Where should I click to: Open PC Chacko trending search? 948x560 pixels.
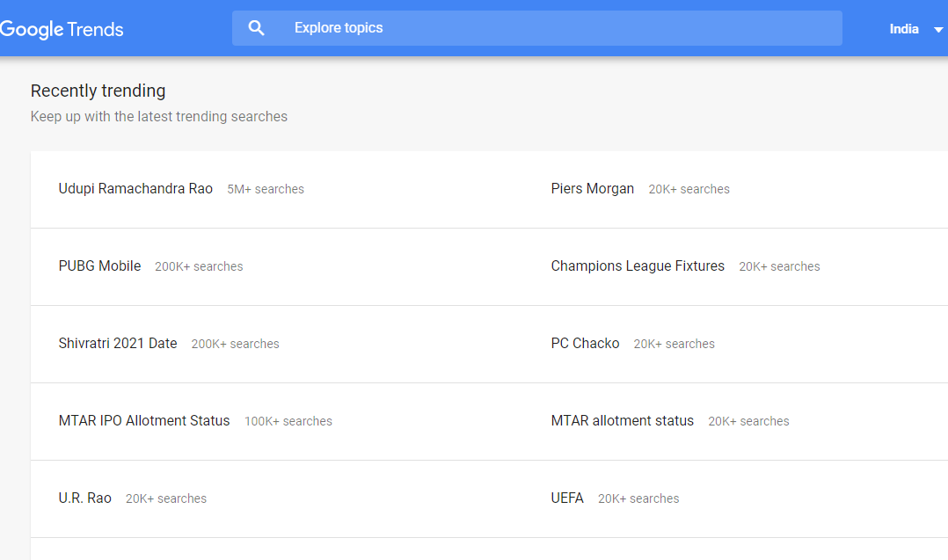[x=586, y=343]
